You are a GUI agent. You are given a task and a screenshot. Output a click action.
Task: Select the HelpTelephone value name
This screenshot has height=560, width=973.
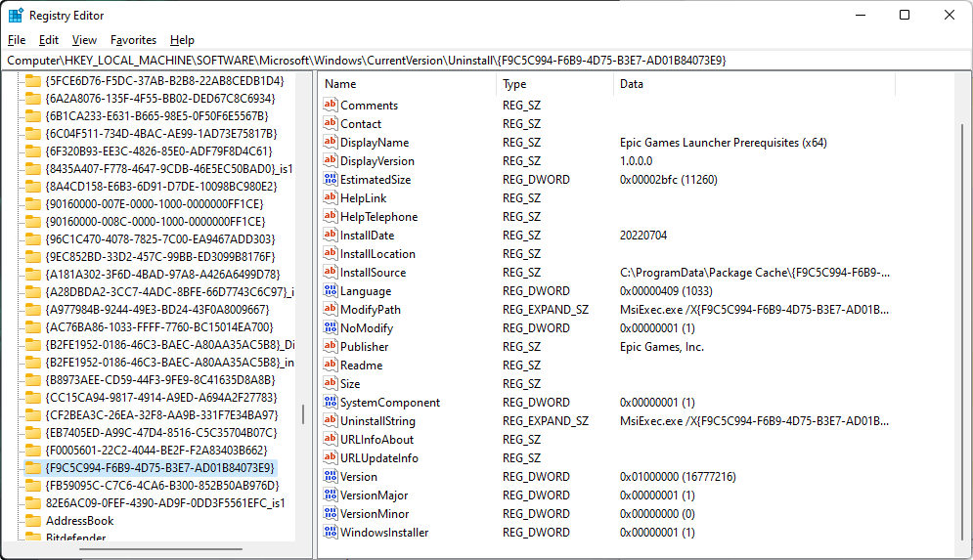[x=378, y=216]
